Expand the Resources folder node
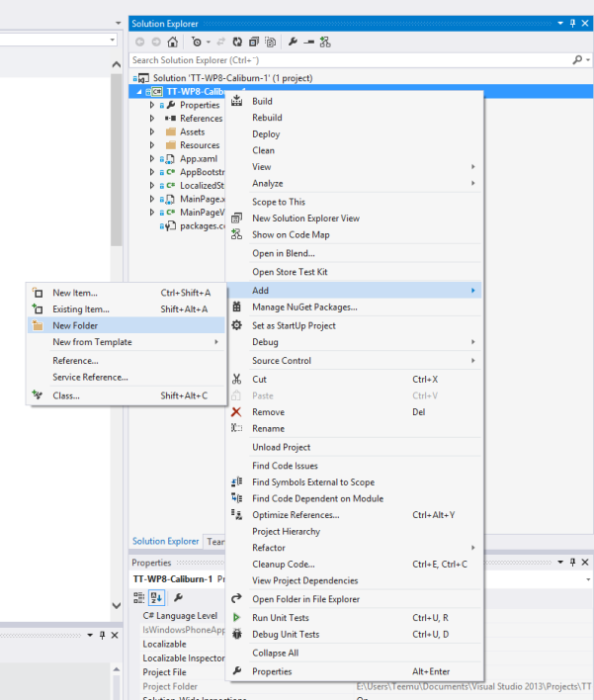The height and width of the screenshot is (700, 594). point(152,145)
